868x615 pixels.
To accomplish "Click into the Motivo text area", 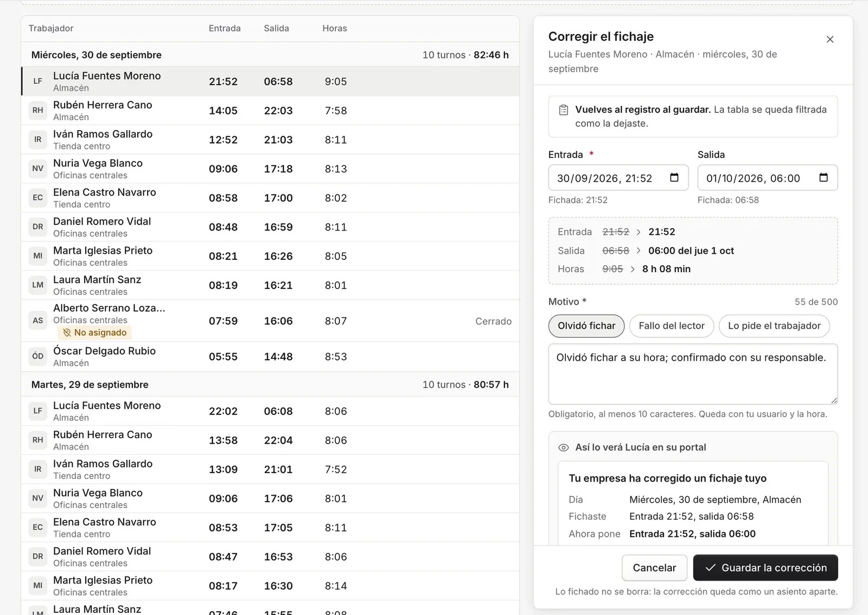I will (693, 374).
